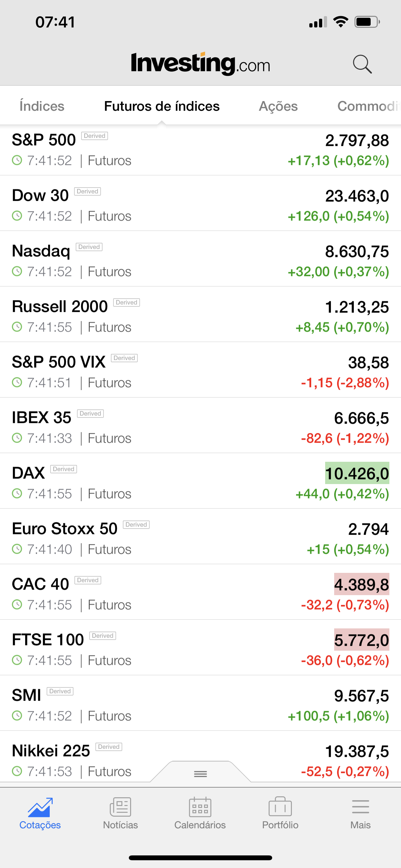401x868 pixels.
Task: Open the Commodities tab
Action: (x=368, y=106)
